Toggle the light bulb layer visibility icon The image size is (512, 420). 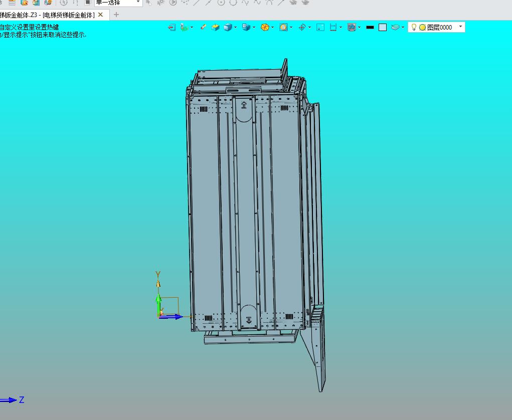(x=414, y=27)
